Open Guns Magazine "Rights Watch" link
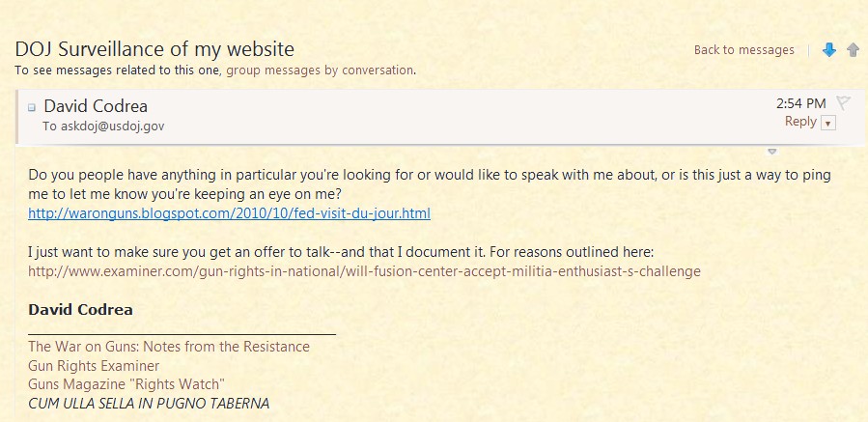The width and height of the screenshot is (868, 422). click(126, 384)
